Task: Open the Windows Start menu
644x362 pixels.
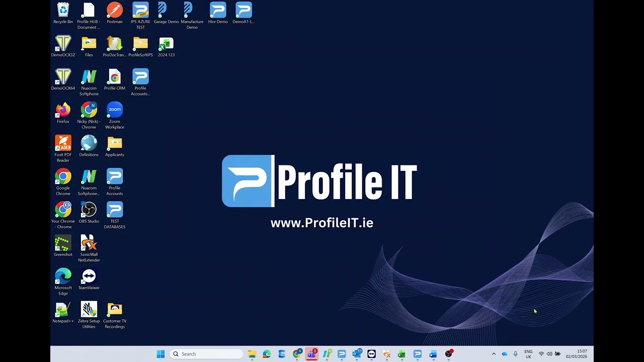Action: [160, 354]
